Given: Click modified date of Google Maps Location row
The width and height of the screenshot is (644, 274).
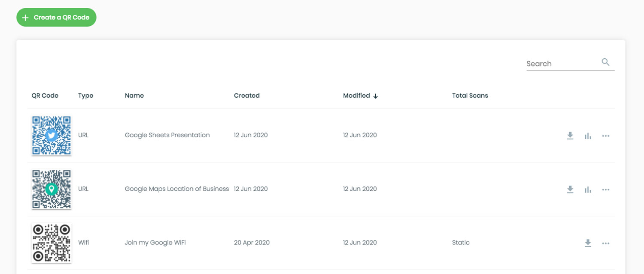Looking at the screenshot, I should click(x=360, y=189).
